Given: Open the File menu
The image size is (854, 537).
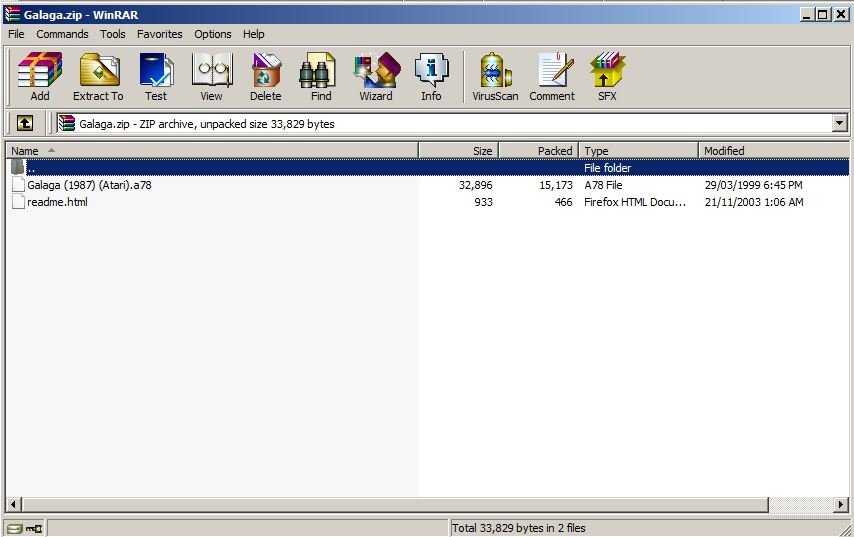Looking at the screenshot, I should 16,34.
